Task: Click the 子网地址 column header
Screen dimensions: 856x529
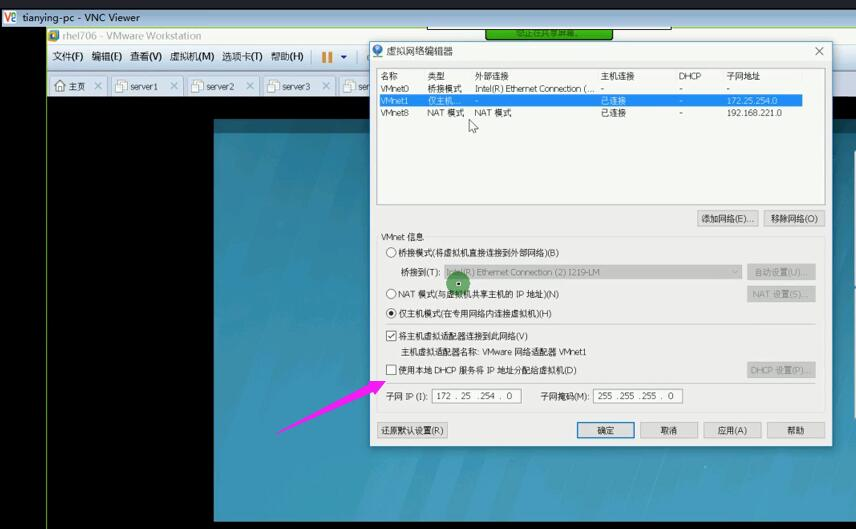Action: click(x=743, y=76)
